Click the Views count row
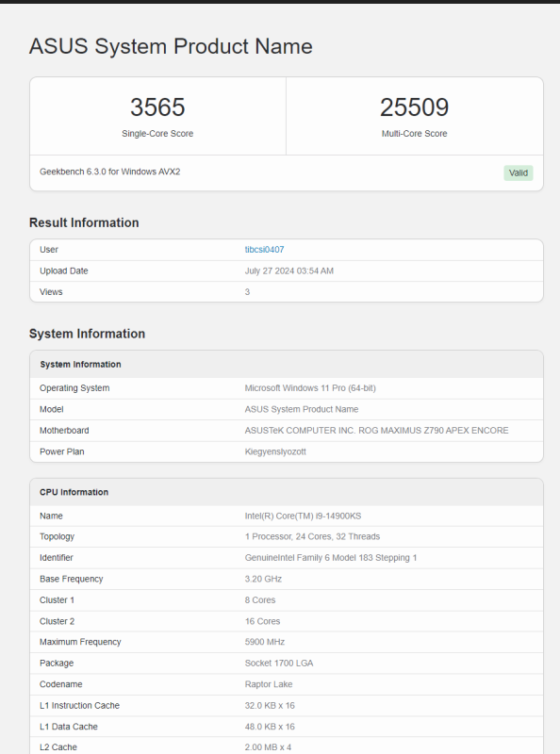The image size is (560, 754). pyautogui.click(x=287, y=292)
